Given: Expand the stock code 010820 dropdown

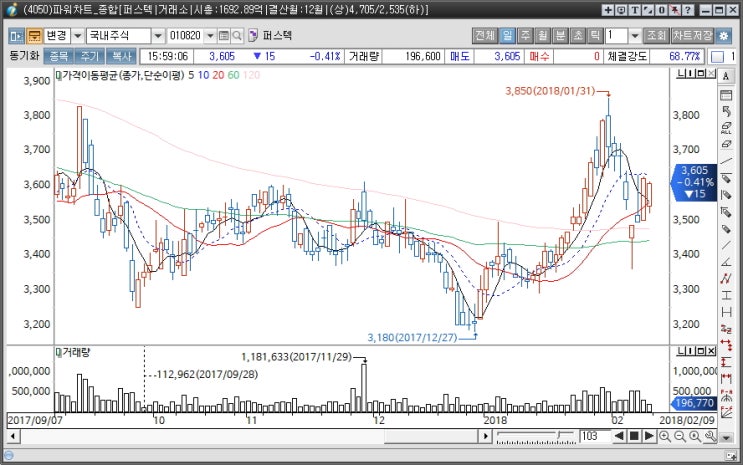Looking at the screenshot, I should point(210,36).
